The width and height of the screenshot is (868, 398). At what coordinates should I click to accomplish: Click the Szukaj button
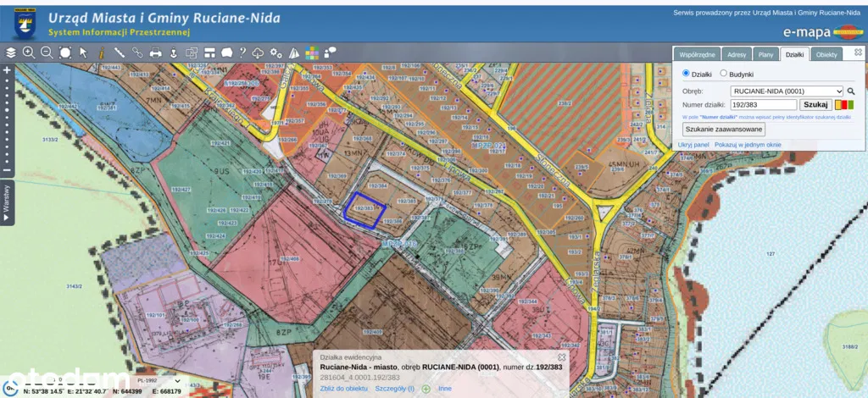(815, 104)
